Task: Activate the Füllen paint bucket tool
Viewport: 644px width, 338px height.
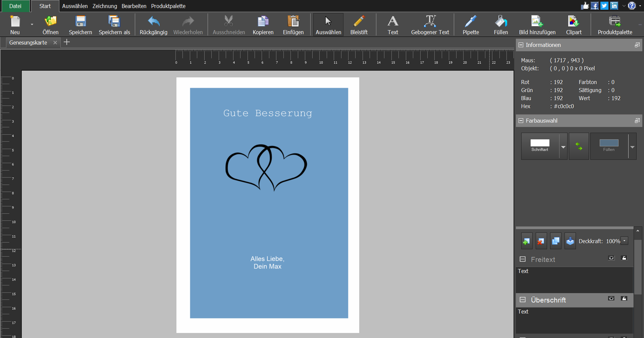Action: click(x=500, y=25)
